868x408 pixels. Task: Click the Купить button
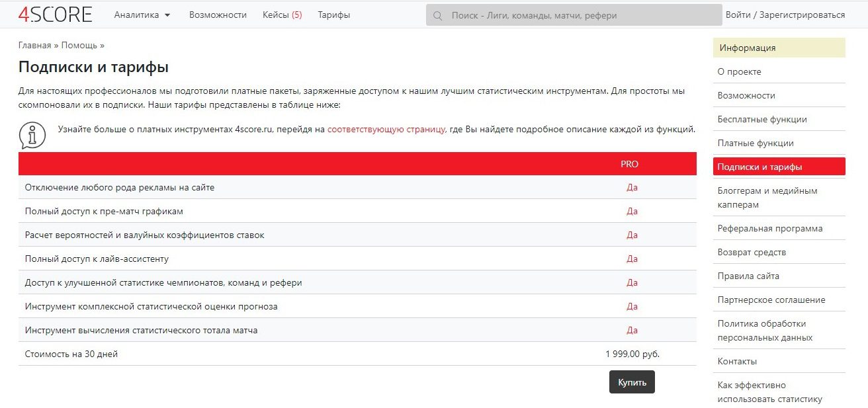pyautogui.click(x=632, y=382)
